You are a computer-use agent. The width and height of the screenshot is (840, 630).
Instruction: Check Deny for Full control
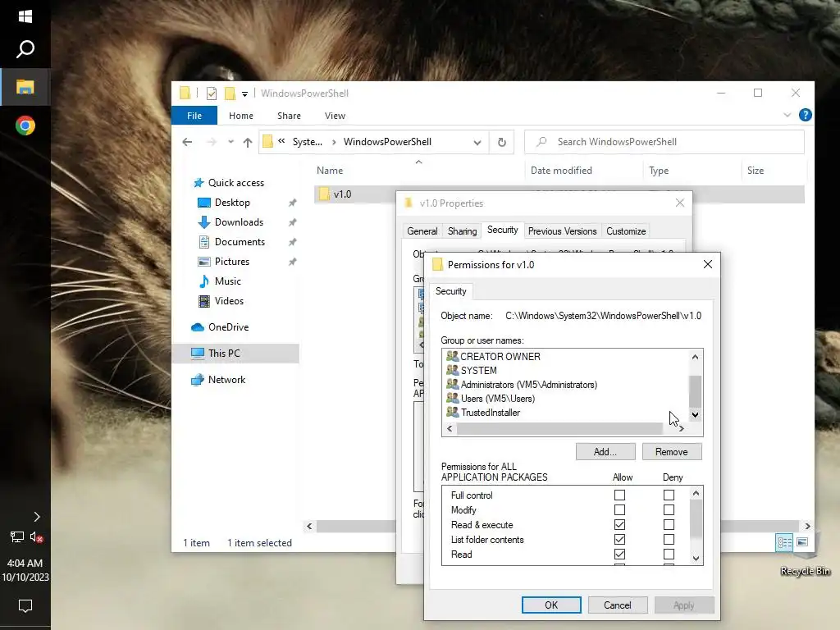pyautogui.click(x=669, y=495)
